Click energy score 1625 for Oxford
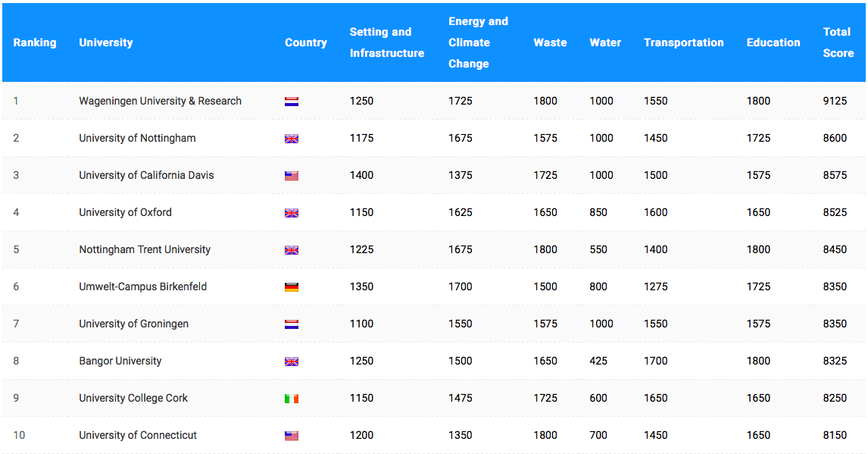868x454 pixels. click(460, 212)
